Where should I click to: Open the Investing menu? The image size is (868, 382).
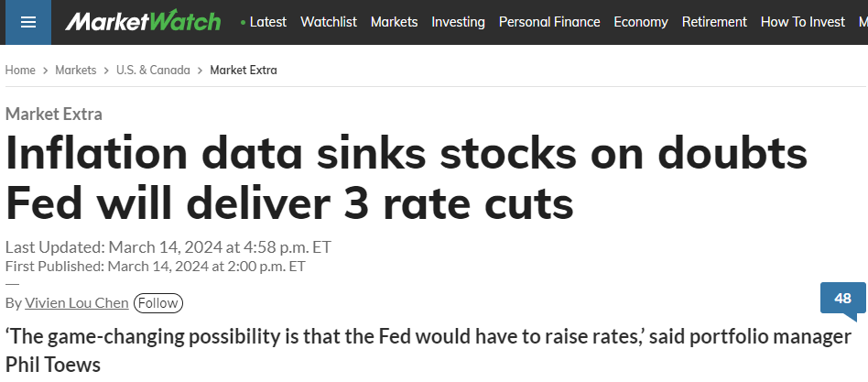coord(459,22)
